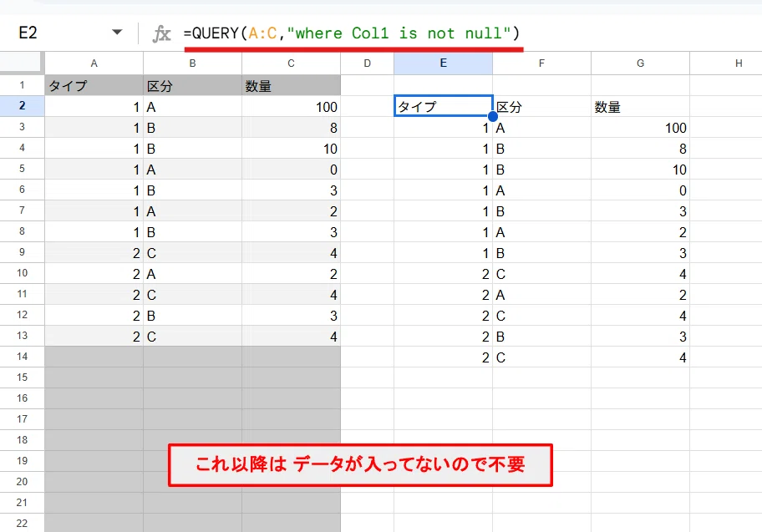
Task: Select row 5 header
Action: (x=22, y=169)
